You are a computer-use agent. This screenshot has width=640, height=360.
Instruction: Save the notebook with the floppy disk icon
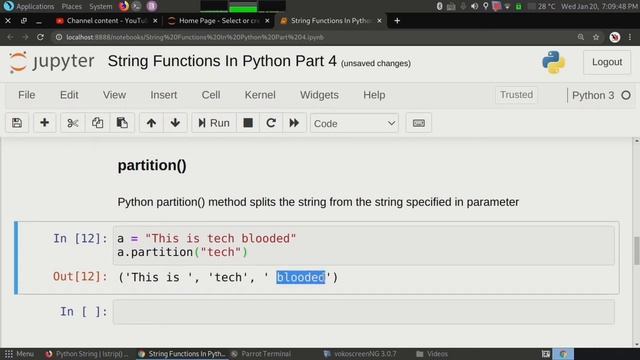point(17,123)
